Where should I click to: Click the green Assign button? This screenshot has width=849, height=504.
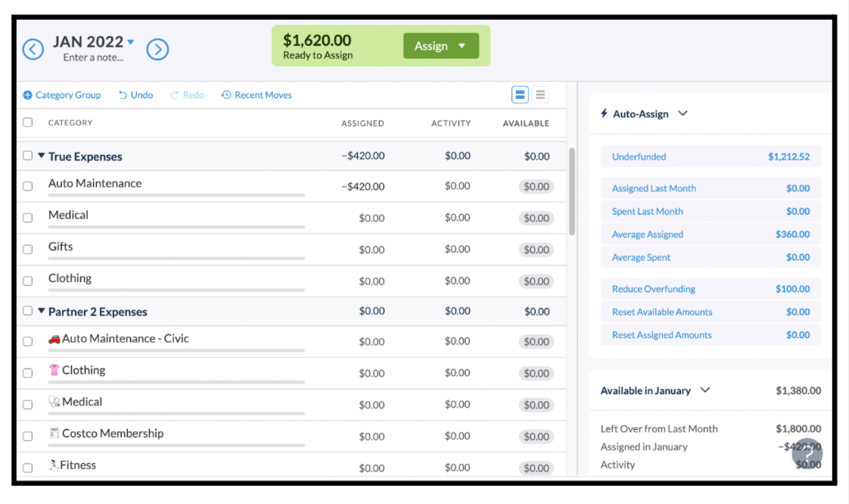(441, 45)
